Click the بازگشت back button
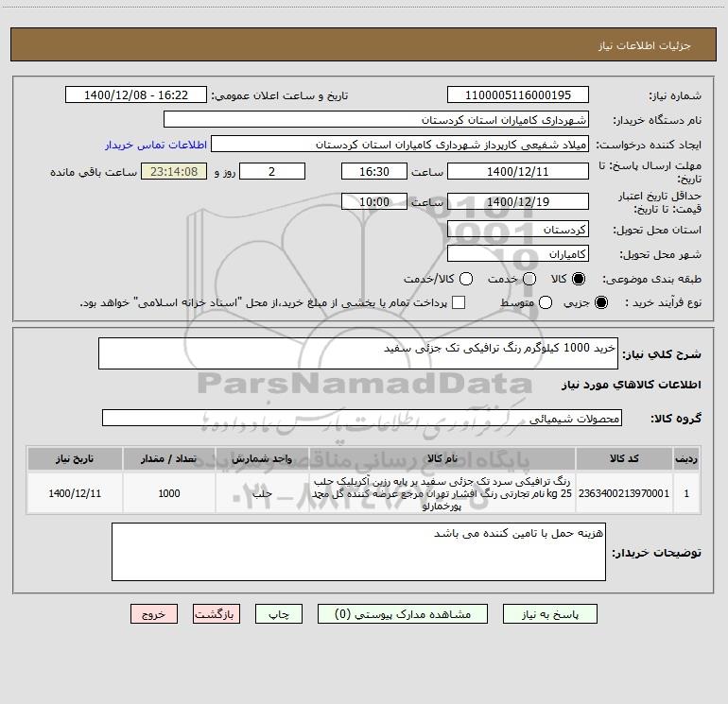 [x=217, y=614]
